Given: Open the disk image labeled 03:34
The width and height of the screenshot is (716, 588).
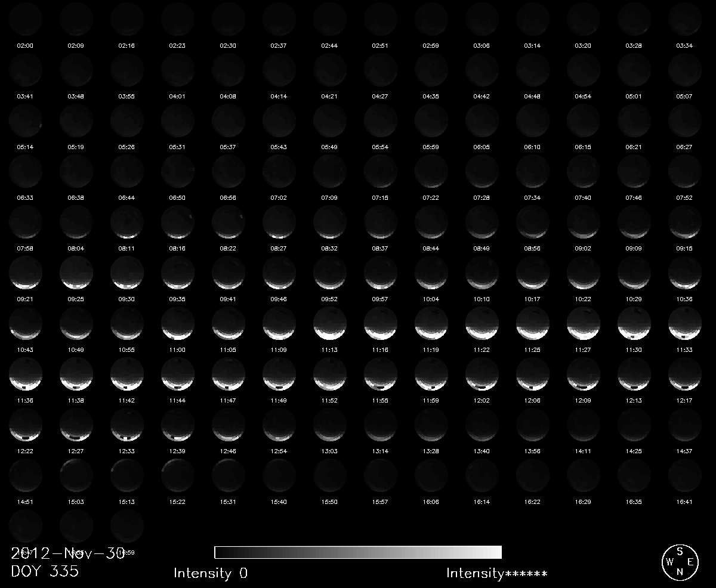Looking at the screenshot, I should pyautogui.click(x=685, y=18).
